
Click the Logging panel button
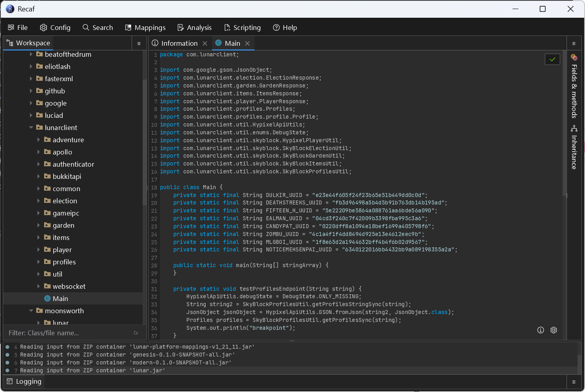(24, 381)
